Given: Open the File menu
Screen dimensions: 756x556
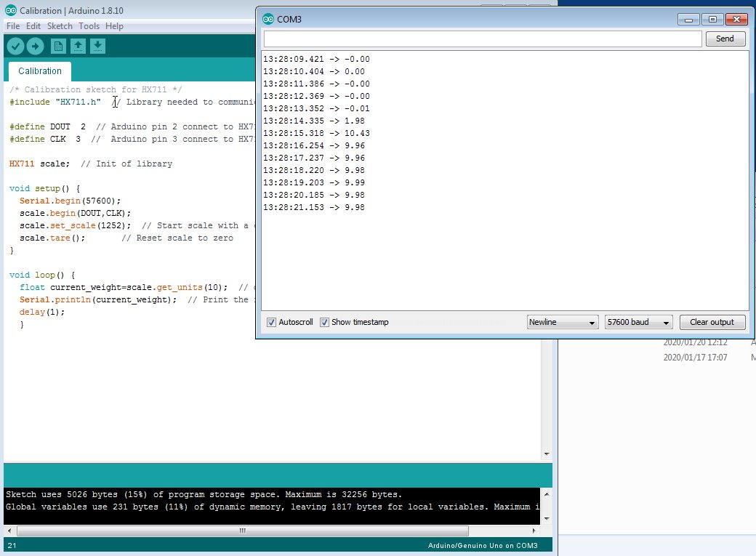Looking at the screenshot, I should tap(13, 26).
